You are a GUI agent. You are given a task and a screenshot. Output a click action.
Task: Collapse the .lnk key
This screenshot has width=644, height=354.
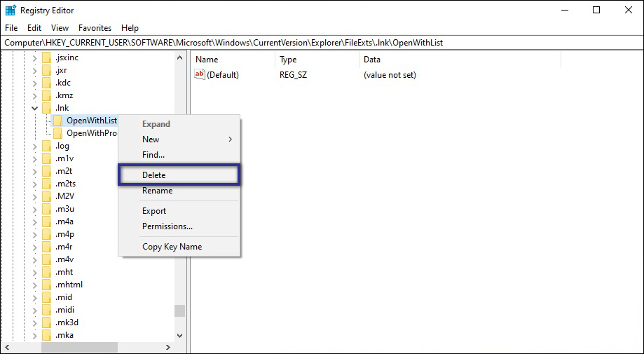35,108
